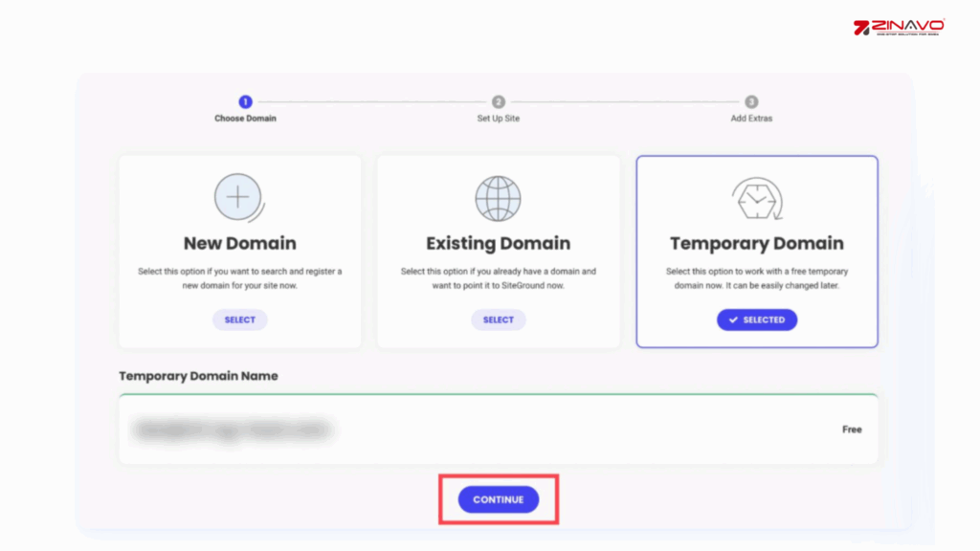Click the blurred temporary domain name field
Image resolution: width=980 pixels, height=551 pixels.
[x=233, y=430]
